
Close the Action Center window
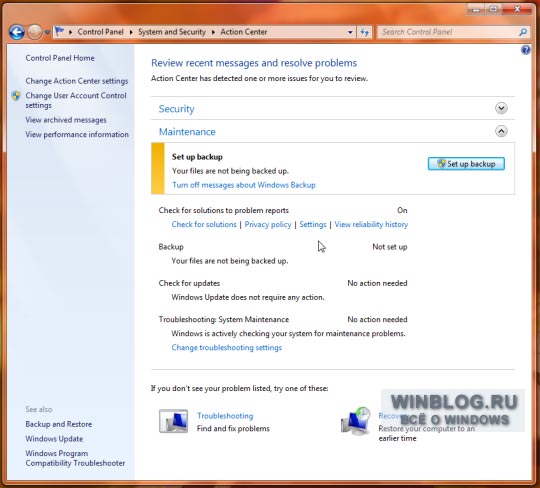(517, 10)
